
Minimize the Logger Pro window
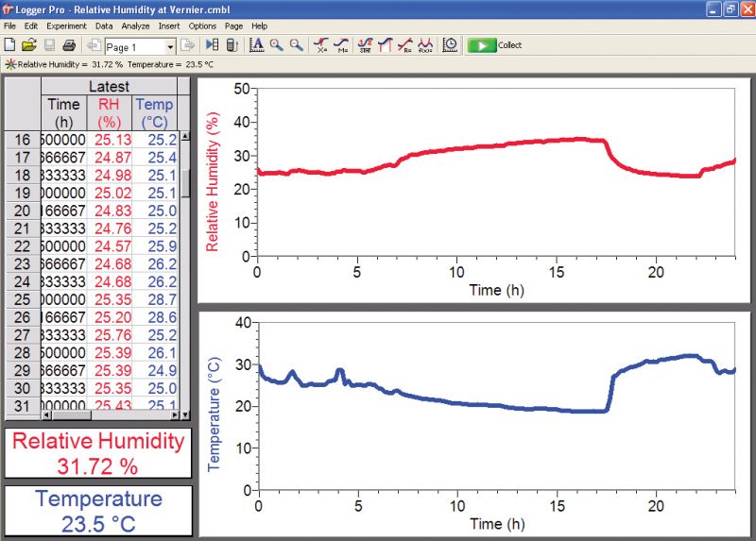(x=714, y=9)
